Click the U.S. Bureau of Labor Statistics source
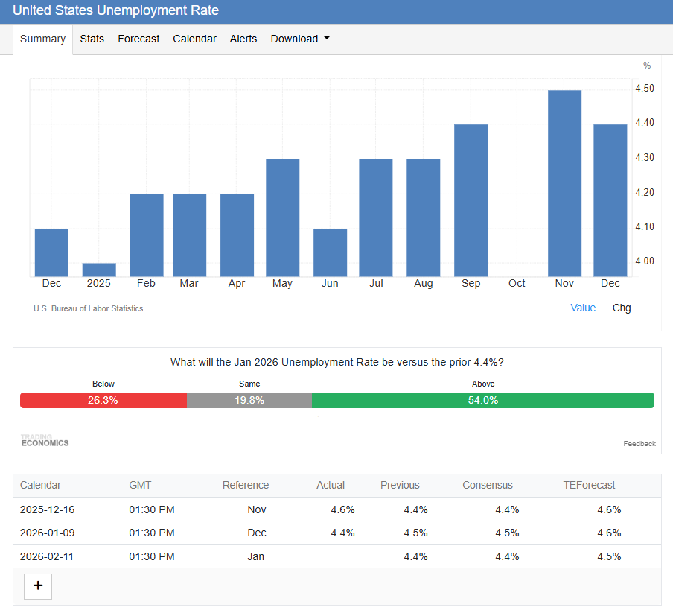The width and height of the screenshot is (673, 616). [89, 308]
